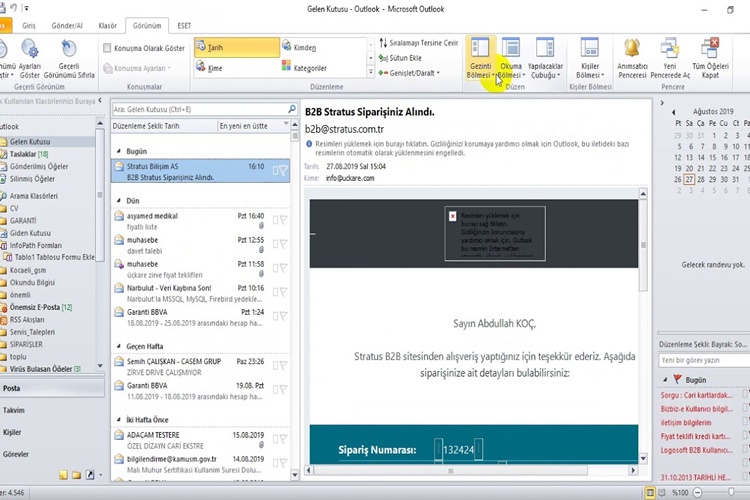This screenshot has width=750, height=500.
Task: Toggle category box on Narbulut message
Action: pos(276,292)
